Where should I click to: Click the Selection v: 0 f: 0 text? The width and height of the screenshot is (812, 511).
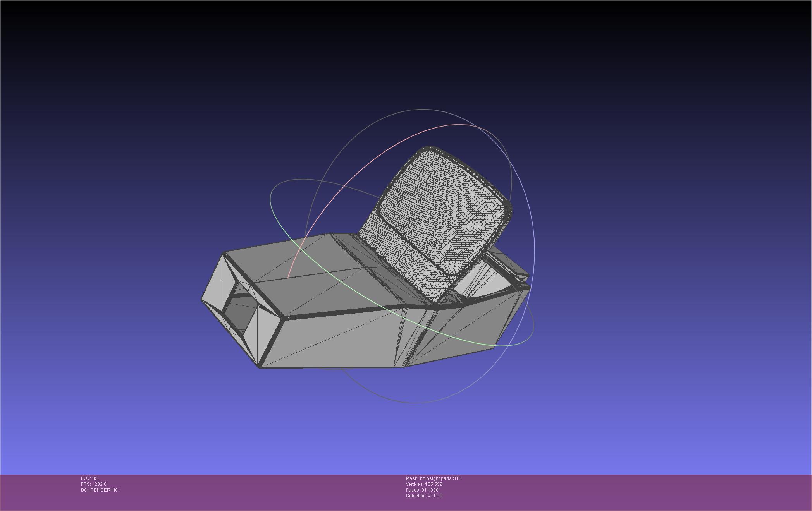[424, 496]
